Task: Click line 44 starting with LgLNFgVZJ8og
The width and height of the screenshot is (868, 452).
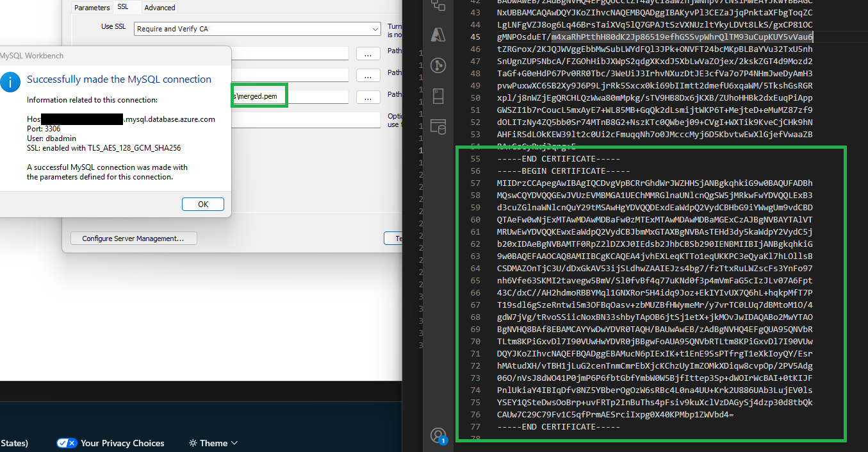Action: [655, 24]
